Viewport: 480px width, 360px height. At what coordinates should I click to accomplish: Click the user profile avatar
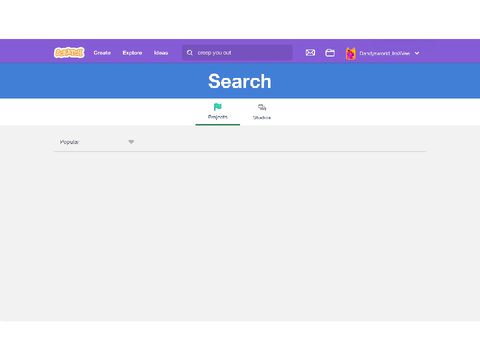click(351, 53)
